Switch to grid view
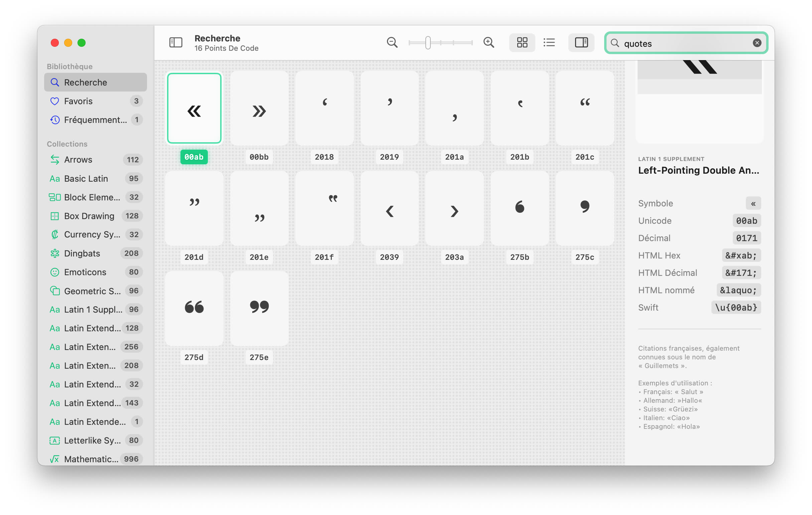The width and height of the screenshot is (812, 515). point(522,42)
